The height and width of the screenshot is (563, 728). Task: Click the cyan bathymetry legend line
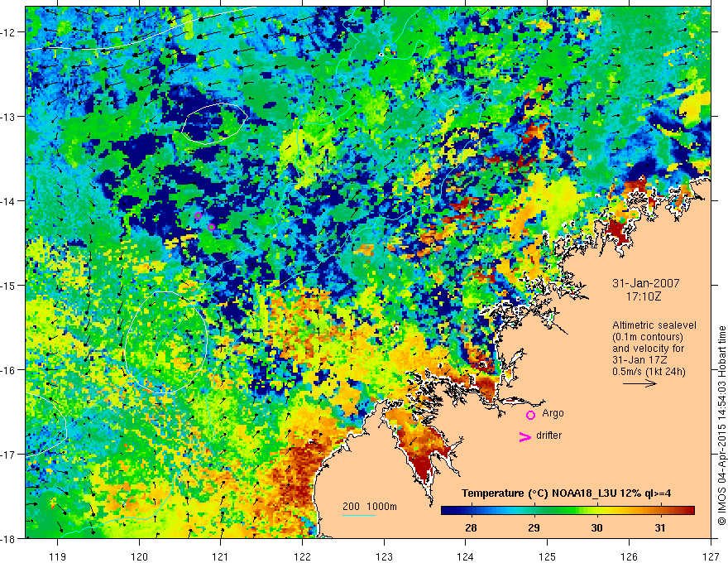click(359, 515)
